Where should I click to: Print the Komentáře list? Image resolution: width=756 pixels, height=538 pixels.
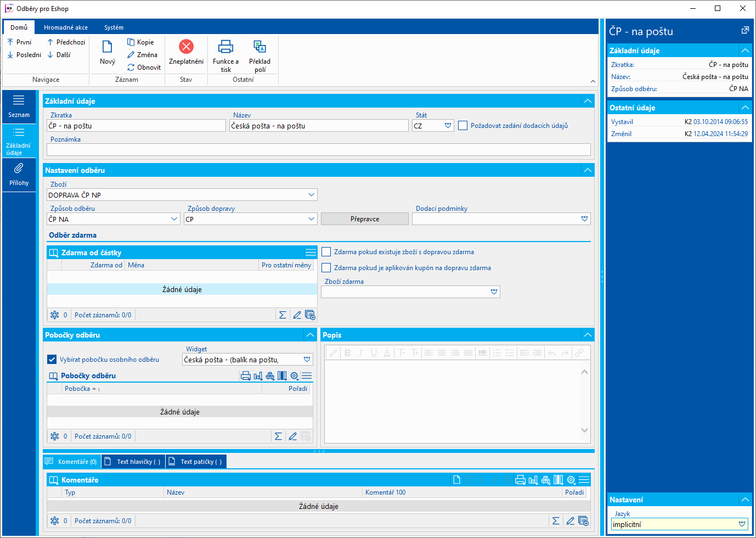coord(520,480)
